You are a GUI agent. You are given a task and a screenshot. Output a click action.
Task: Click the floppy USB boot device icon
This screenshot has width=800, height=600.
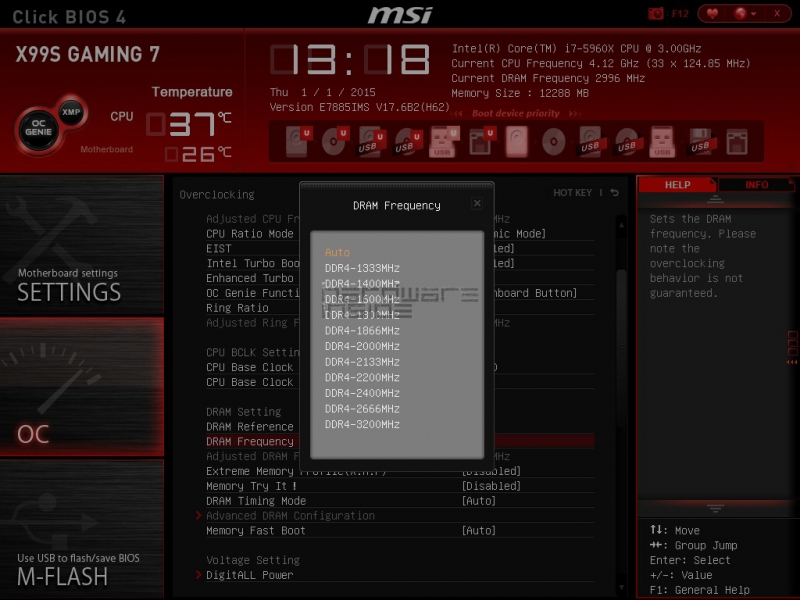701,141
